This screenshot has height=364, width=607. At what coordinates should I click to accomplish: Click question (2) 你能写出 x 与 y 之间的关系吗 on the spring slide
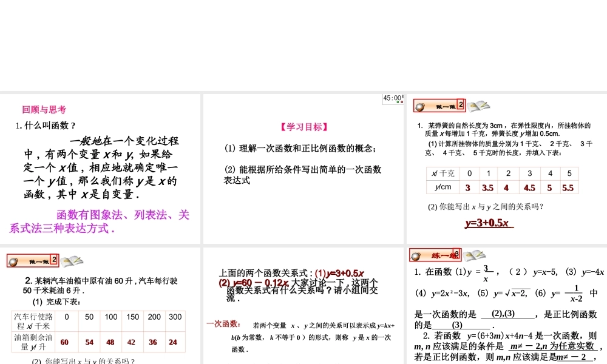click(x=486, y=207)
